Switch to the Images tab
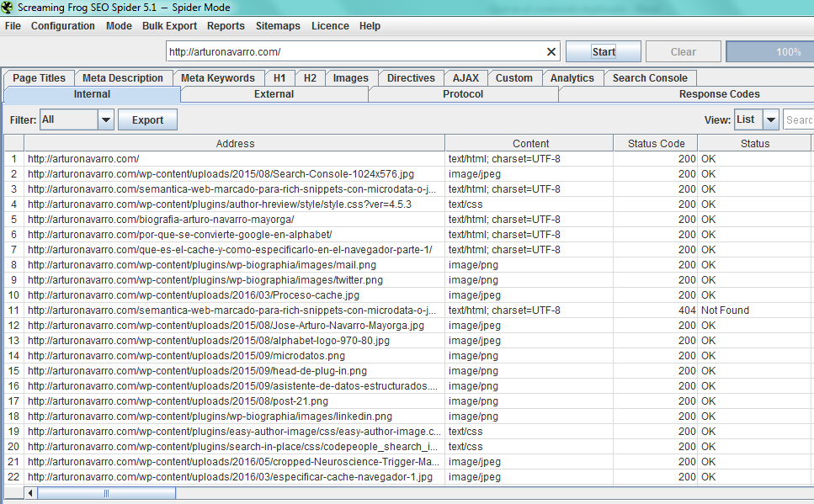 point(350,78)
